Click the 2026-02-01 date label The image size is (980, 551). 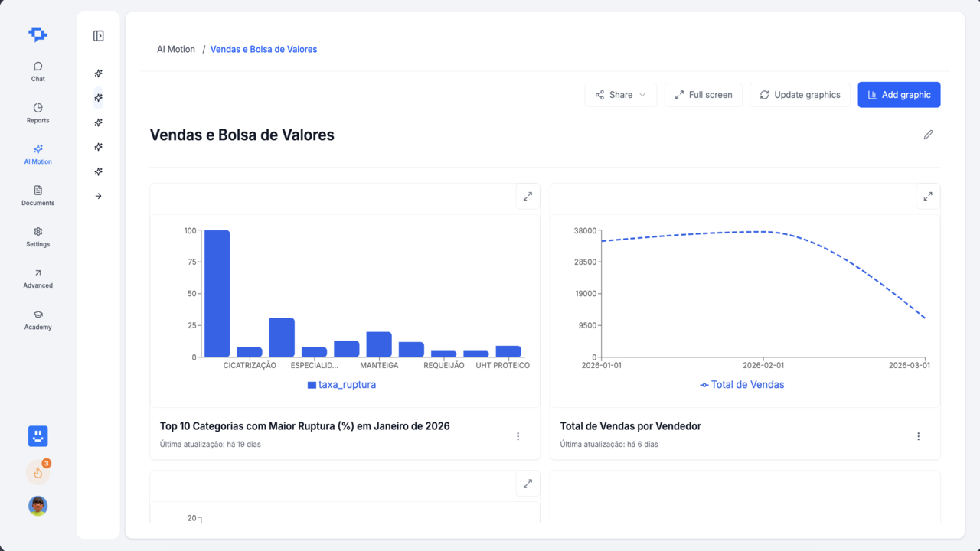(x=763, y=366)
